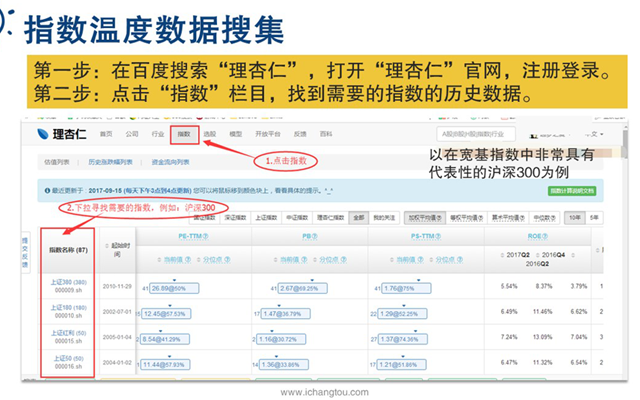Click the info icon in the update banner
This screenshot has height=400, width=640.
coord(47,191)
